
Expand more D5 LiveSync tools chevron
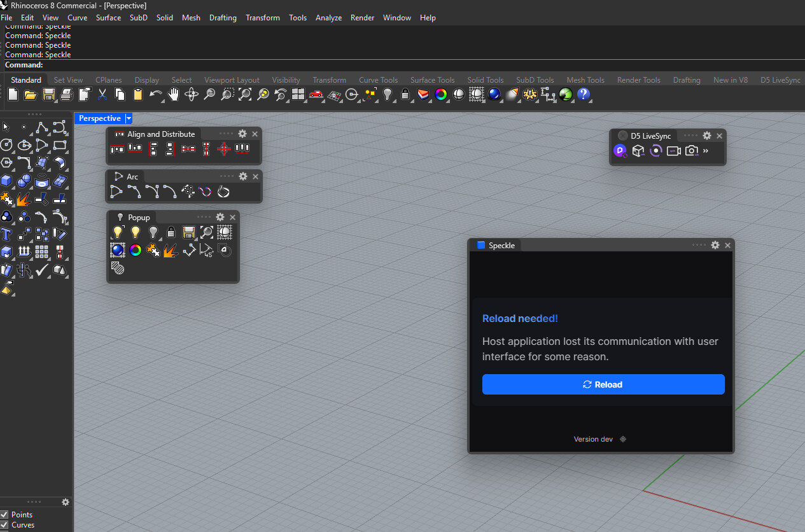point(706,151)
